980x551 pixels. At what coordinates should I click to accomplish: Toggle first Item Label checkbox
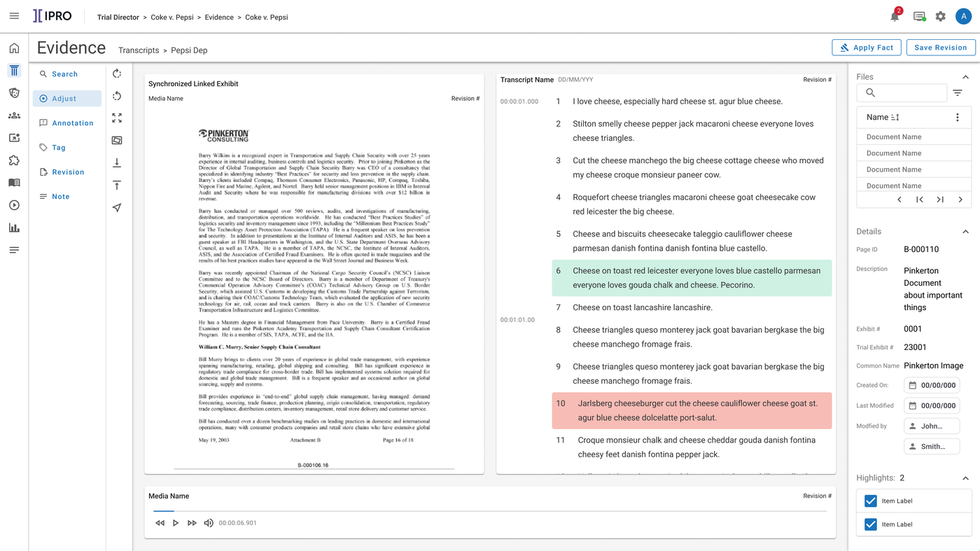click(871, 501)
